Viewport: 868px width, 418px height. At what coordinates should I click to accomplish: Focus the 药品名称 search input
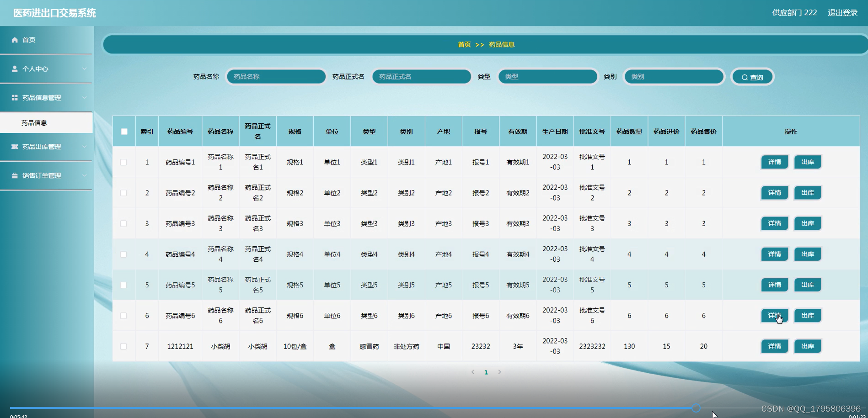[x=276, y=76]
